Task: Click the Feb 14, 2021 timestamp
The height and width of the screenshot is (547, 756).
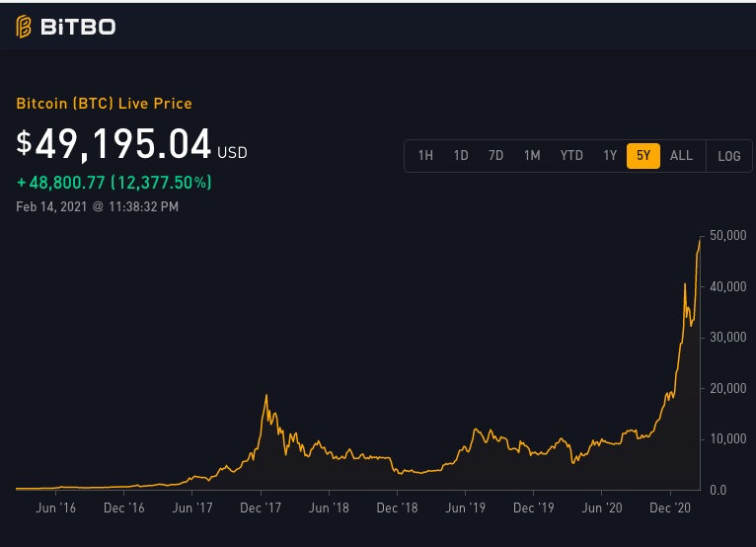Action: coord(98,207)
